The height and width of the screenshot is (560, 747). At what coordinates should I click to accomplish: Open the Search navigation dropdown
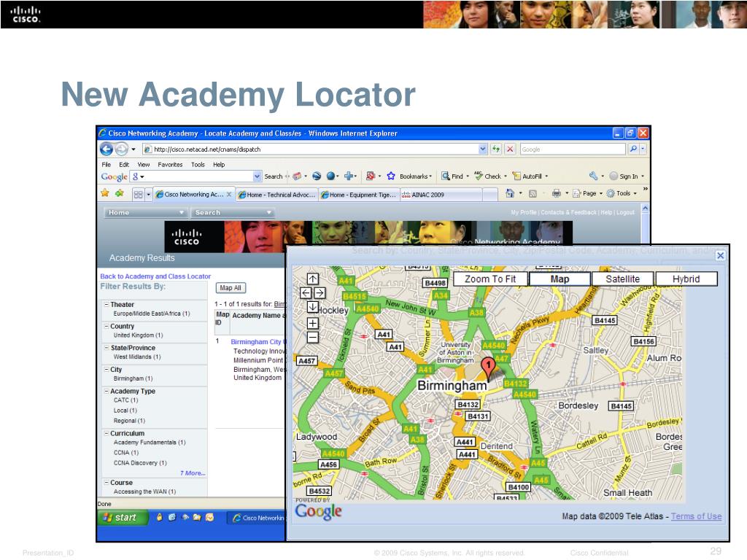232,212
